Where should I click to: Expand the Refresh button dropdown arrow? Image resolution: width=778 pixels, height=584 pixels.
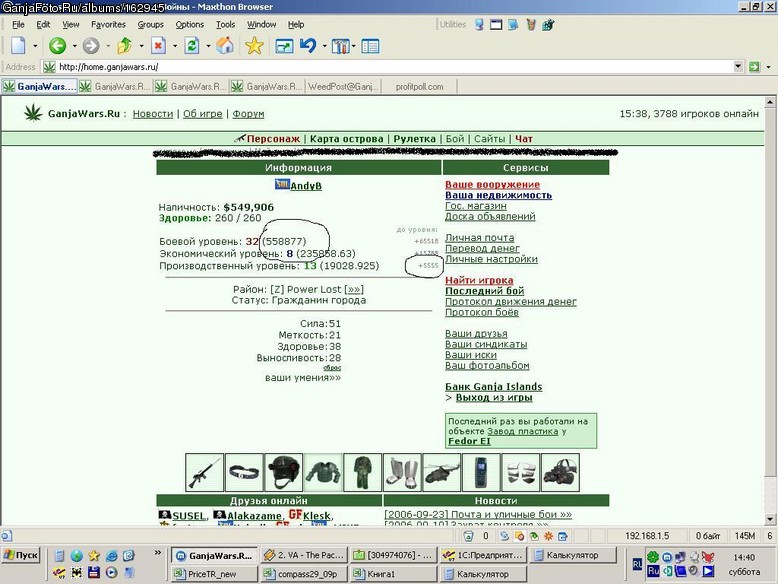(x=208, y=46)
